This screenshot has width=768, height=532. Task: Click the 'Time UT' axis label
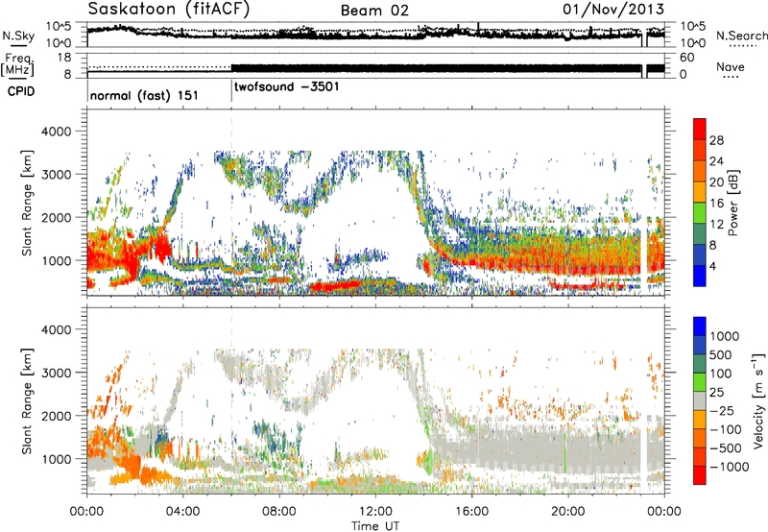pos(375,526)
